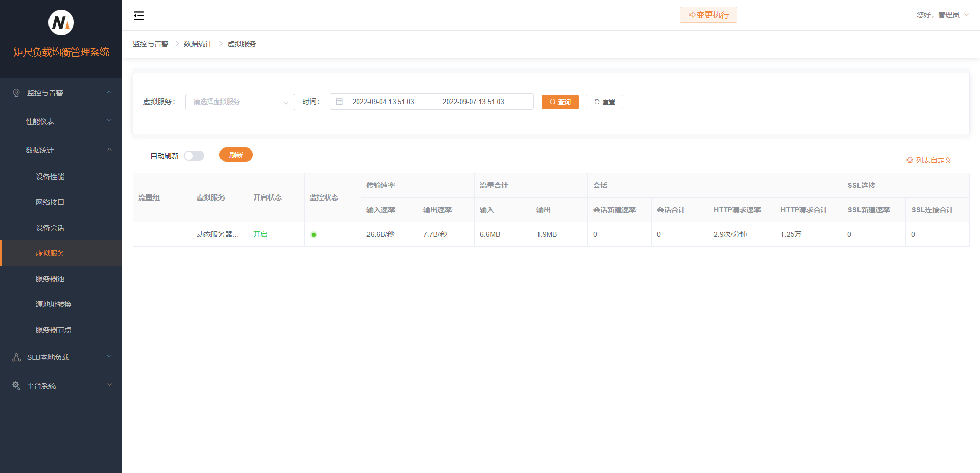This screenshot has height=473, width=980.
Task: Open the 虚拟服务 select dropdown
Action: click(x=240, y=102)
